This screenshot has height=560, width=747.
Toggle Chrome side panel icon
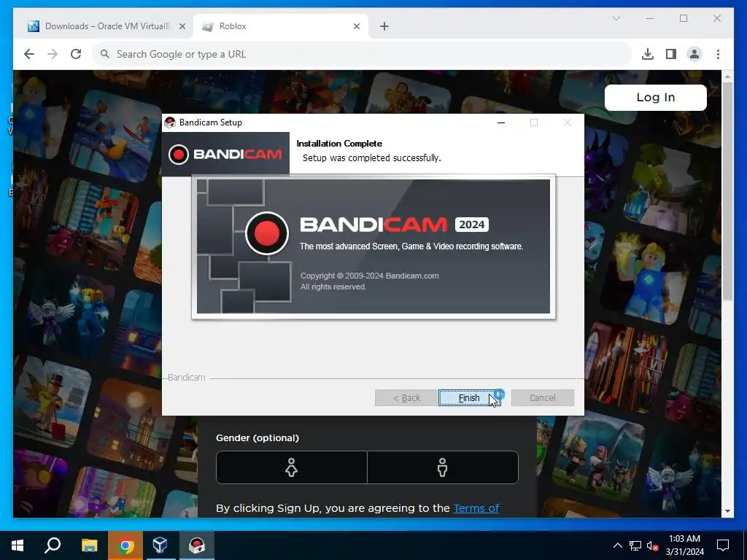(671, 54)
